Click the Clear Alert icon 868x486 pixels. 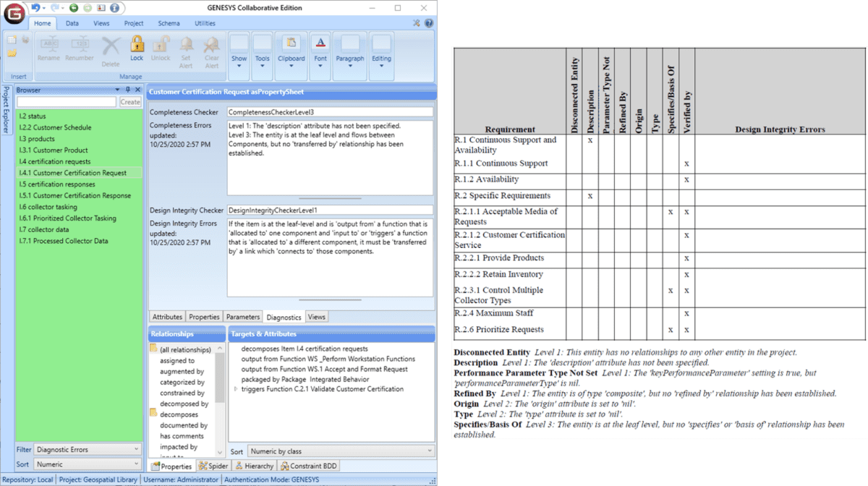tap(211, 45)
